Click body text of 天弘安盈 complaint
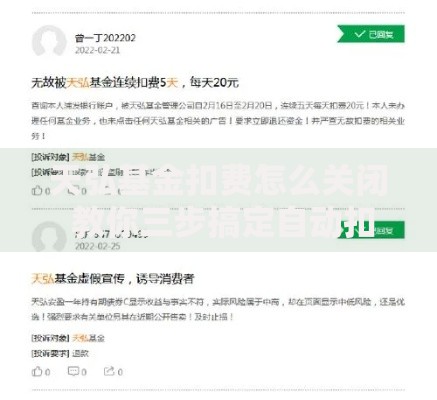Image resolution: width=437 pixels, height=400 pixels. click(x=218, y=309)
